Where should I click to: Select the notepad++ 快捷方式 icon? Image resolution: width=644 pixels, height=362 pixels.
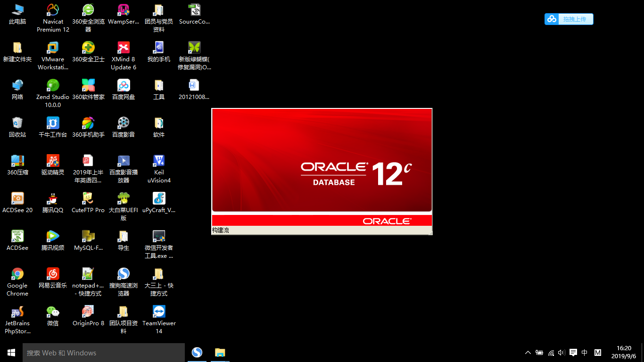coord(88,282)
